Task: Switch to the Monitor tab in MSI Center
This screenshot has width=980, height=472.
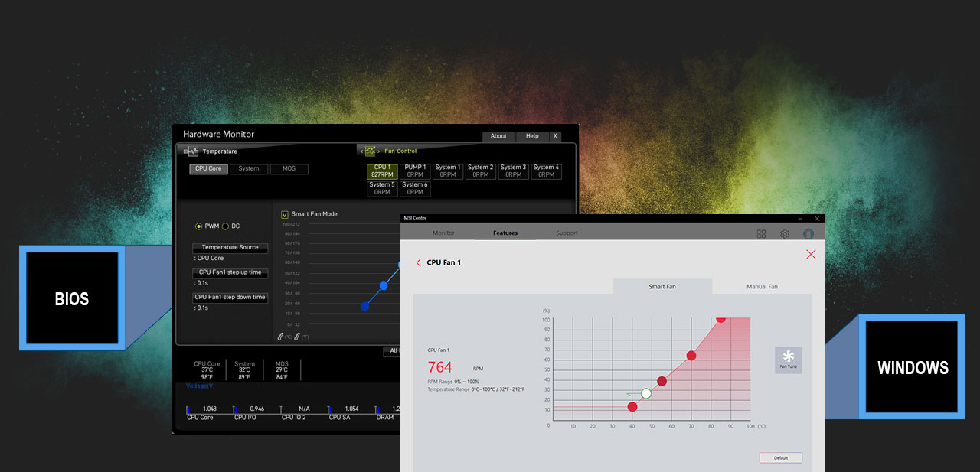Action: point(443,233)
